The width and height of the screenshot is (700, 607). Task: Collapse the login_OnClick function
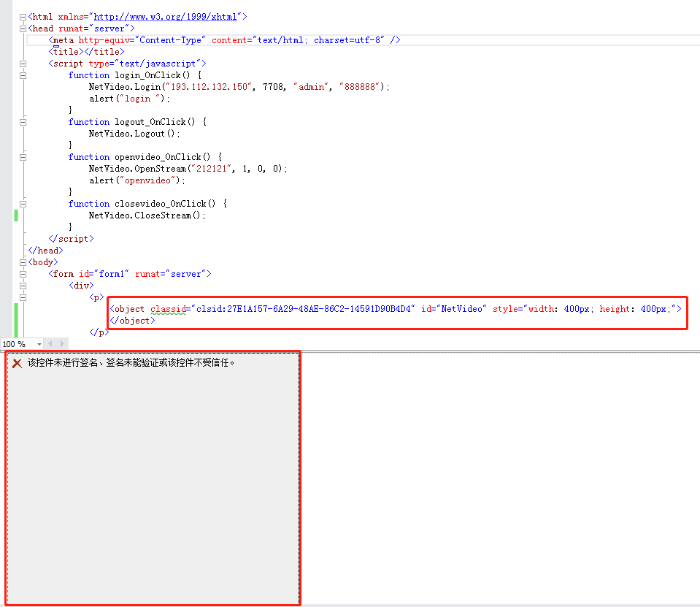(x=23, y=75)
